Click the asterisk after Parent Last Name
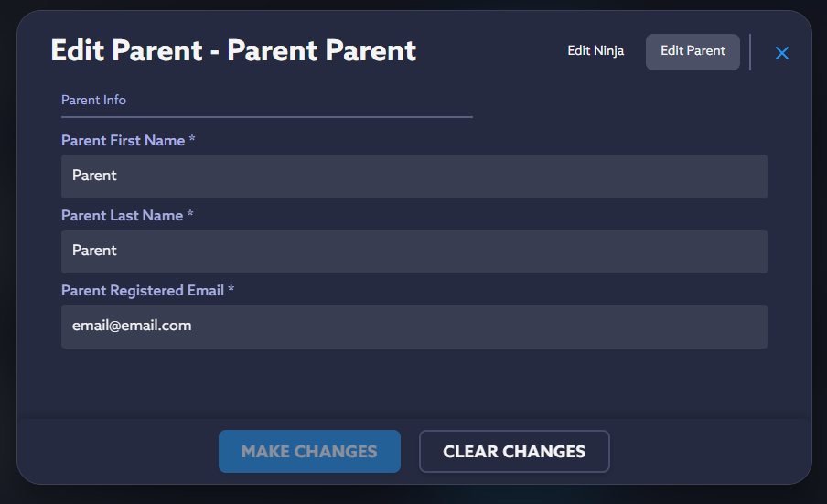Screen dimensions: 827x504 190,216
